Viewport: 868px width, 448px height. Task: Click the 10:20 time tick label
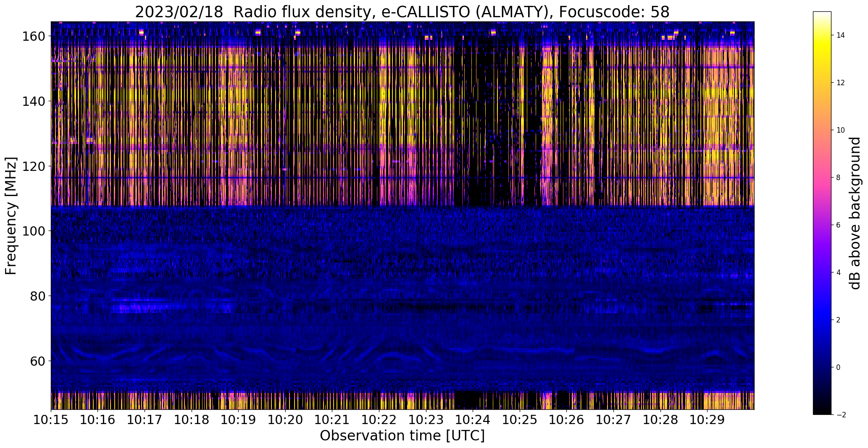285,420
